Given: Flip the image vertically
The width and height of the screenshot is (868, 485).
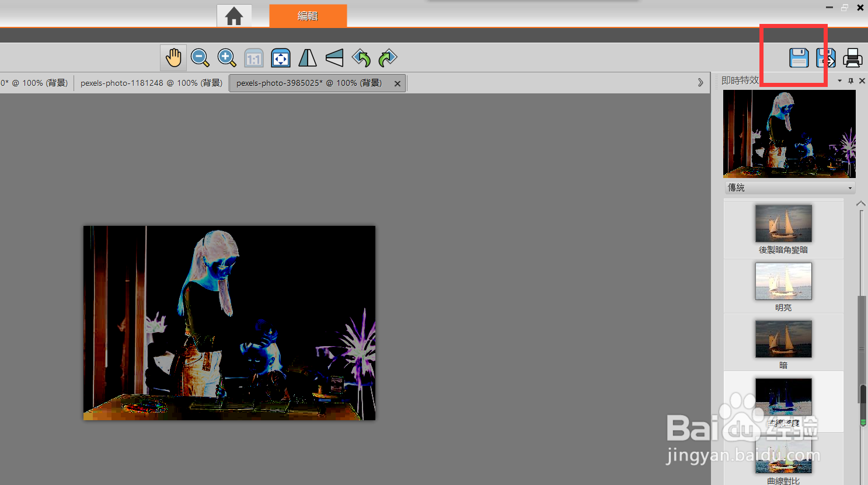Looking at the screenshot, I should click(x=334, y=58).
